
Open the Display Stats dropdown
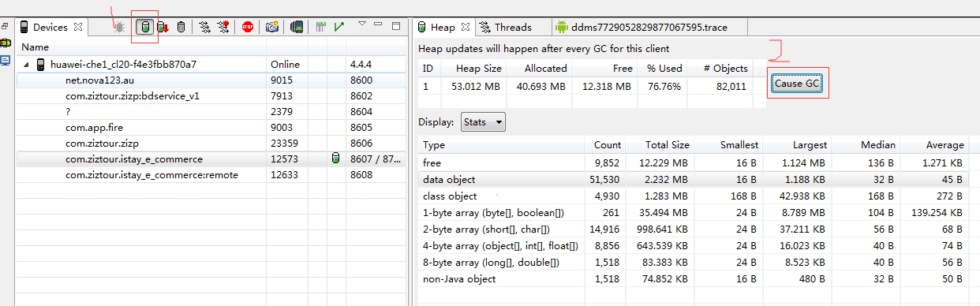tap(483, 122)
